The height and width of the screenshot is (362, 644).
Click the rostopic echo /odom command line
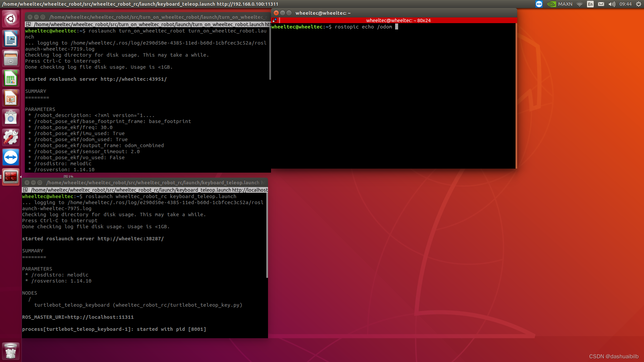[x=363, y=27]
